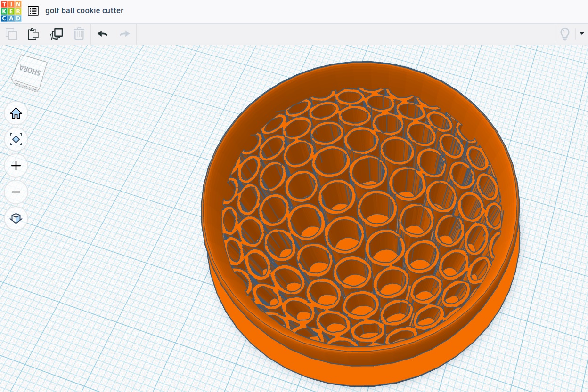Viewport: 588px width, 392px height.
Task: Expand the dropdown arrow beside the lightbulb
Action: [x=581, y=34]
